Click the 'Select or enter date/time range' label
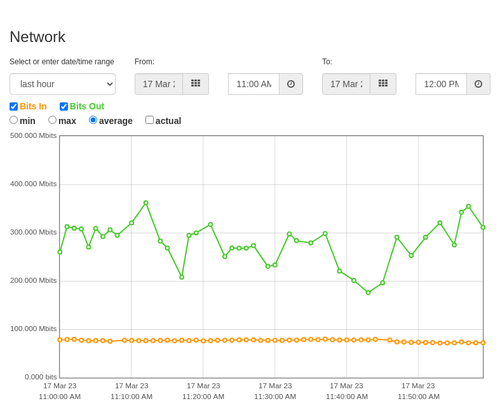The image size is (500, 403). point(62,62)
